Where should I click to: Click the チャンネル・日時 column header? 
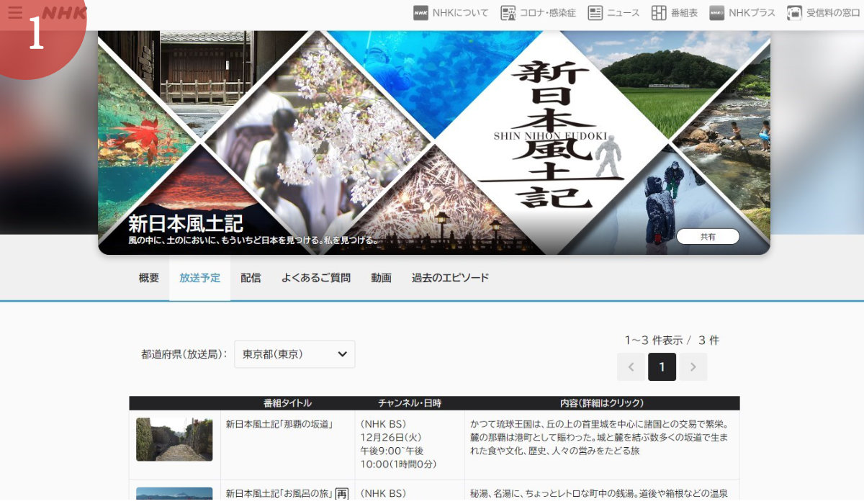coord(410,403)
